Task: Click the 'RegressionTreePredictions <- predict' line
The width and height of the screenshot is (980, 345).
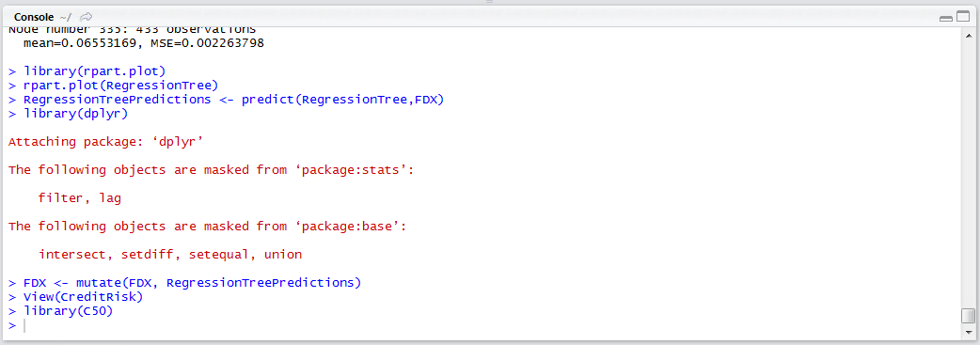Action: [227, 100]
